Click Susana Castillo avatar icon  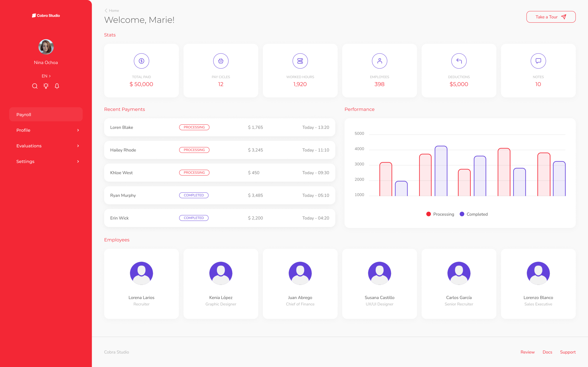tap(380, 273)
